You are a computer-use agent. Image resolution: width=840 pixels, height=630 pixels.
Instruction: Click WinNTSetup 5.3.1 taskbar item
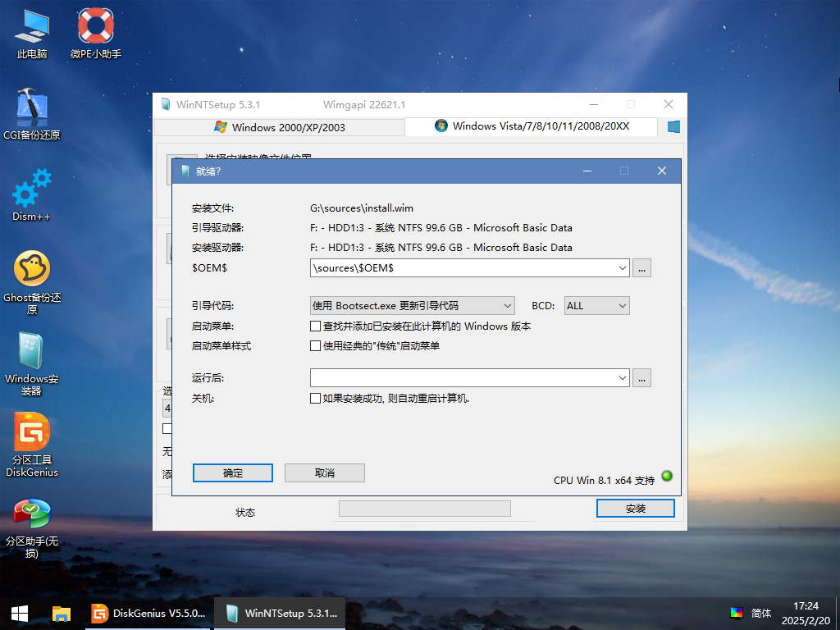tap(280, 614)
